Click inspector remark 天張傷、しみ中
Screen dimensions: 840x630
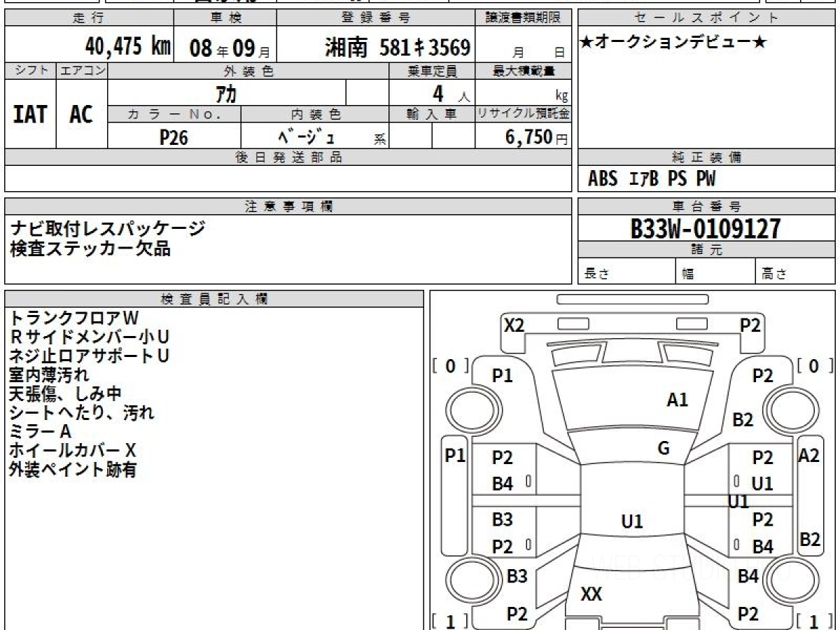[x=66, y=393]
